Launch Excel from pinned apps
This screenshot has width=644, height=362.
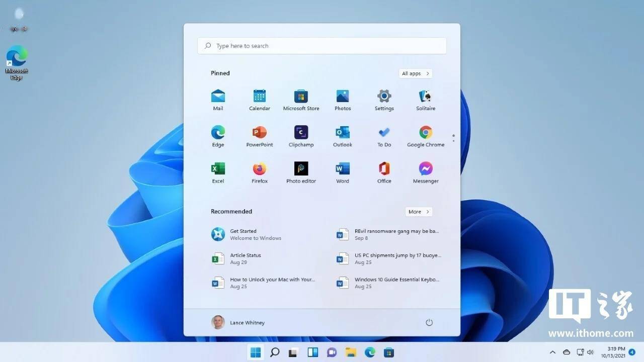click(x=218, y=172)
